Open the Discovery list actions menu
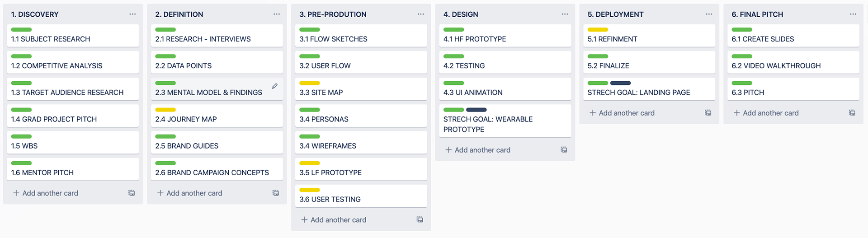 [132, 14]
